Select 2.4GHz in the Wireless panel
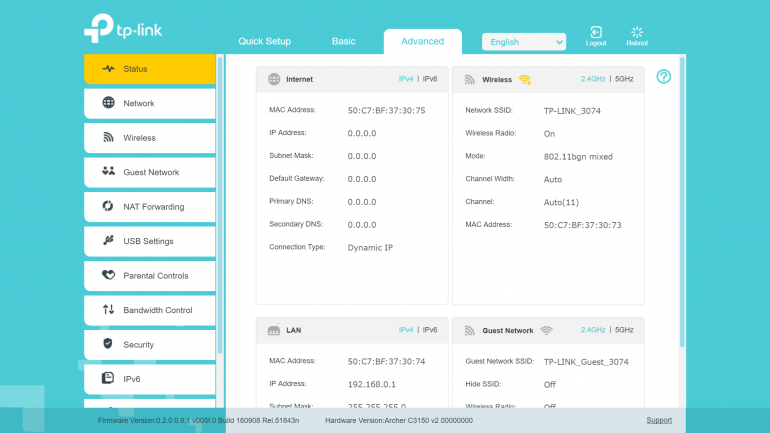Screen dimensions: 770x433 [593, 79]
